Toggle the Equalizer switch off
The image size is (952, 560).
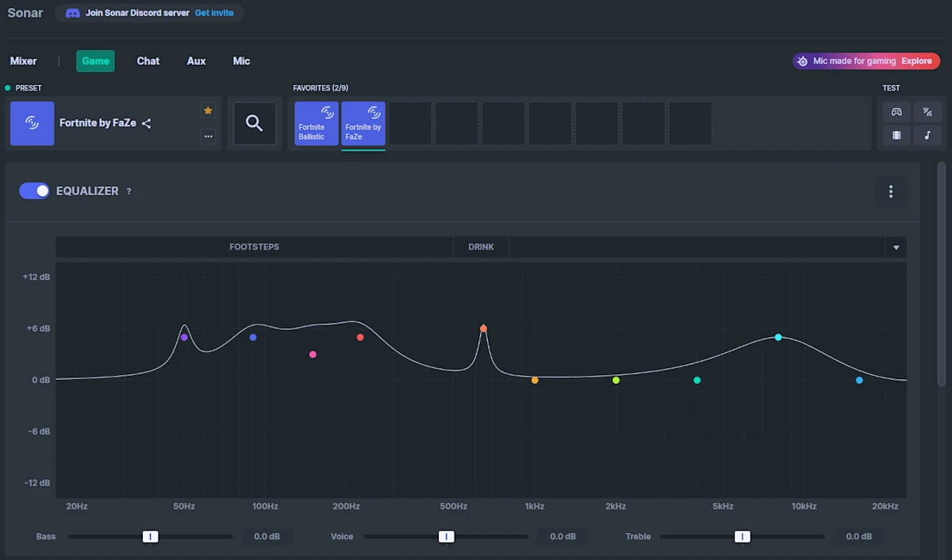pyautogui.click(x=34, y=191)
